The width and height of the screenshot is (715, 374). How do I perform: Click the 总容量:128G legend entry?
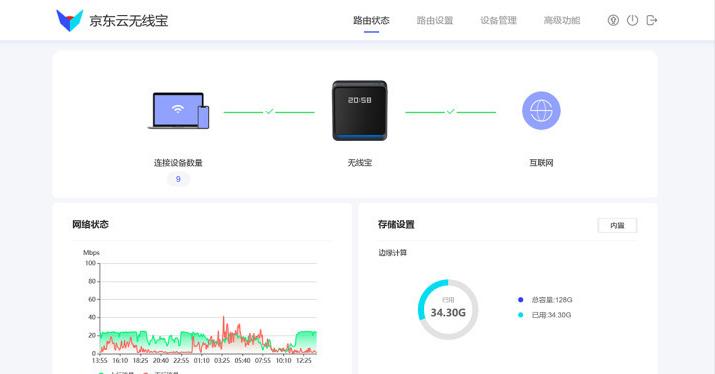[x=545, y=300]
